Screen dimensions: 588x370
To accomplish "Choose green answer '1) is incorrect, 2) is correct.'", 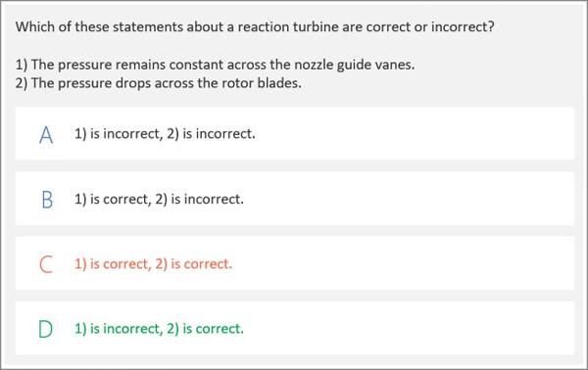I will [x=159, y=329].
